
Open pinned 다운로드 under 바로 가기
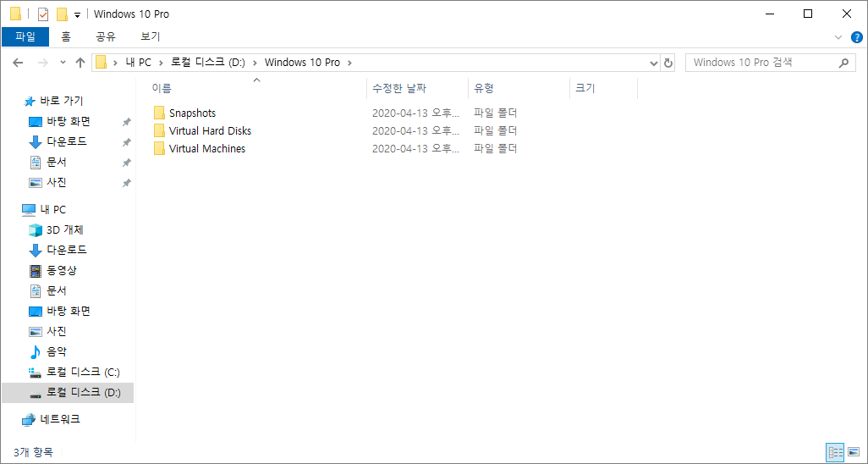67,142
